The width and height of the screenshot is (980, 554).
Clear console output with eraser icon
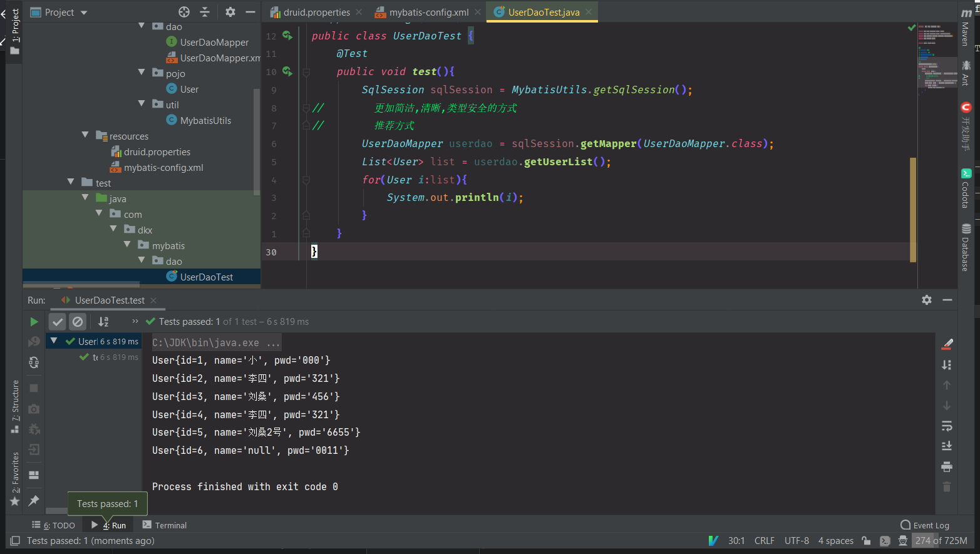pos(947,344)
